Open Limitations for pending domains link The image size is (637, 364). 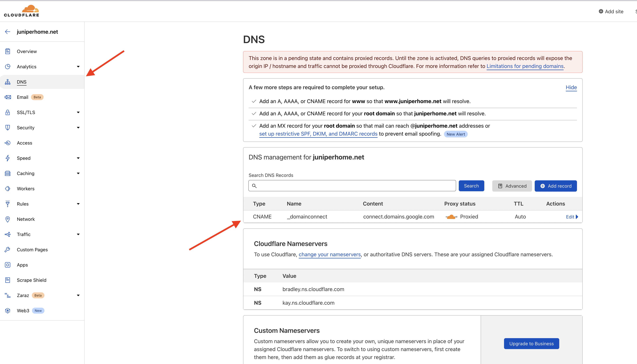(525, 66)
